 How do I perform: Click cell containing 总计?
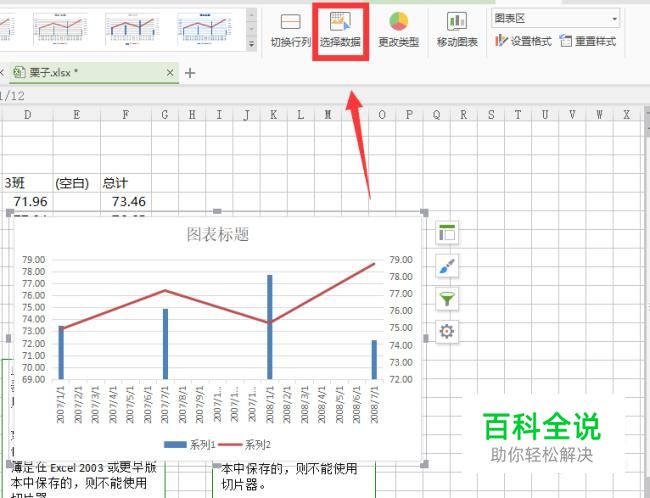pos(126,183)
